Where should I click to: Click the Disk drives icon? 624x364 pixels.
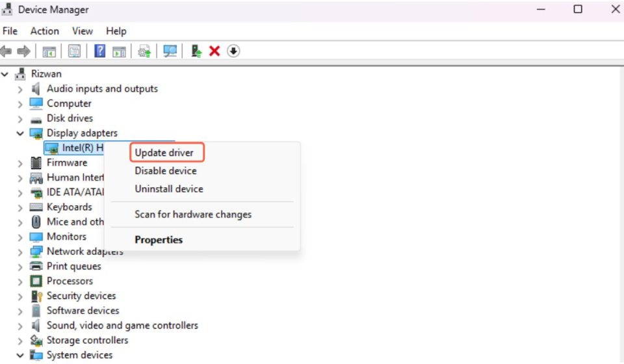coord(36,120)
